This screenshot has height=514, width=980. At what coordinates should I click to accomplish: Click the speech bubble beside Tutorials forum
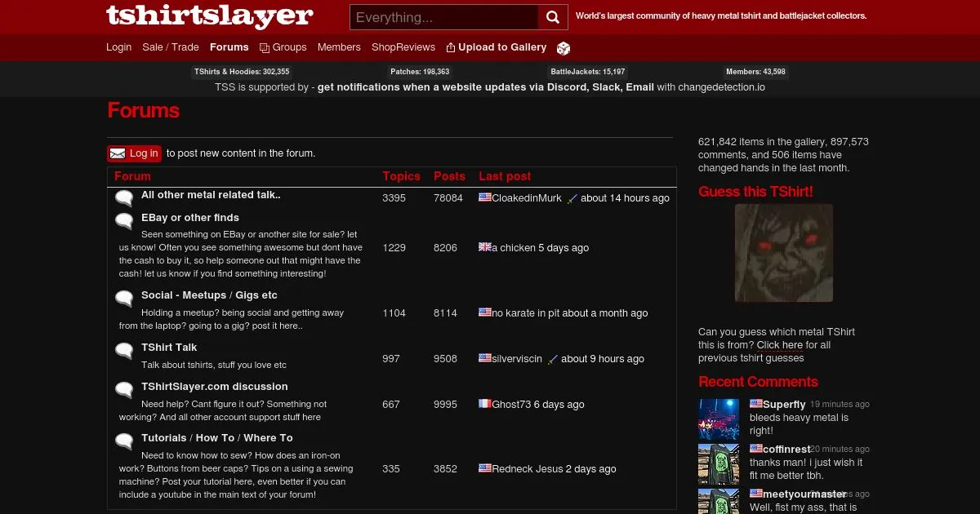coord(124,442)
